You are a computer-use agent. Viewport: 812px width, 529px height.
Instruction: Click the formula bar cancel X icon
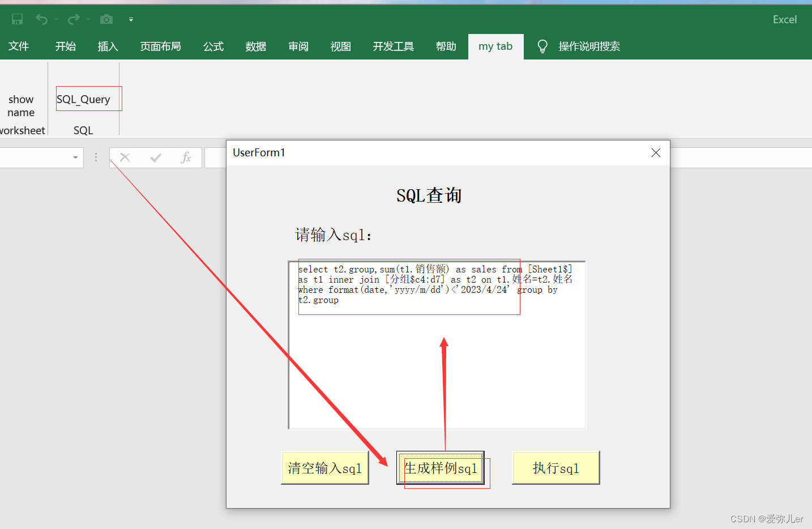pos(125,157)
